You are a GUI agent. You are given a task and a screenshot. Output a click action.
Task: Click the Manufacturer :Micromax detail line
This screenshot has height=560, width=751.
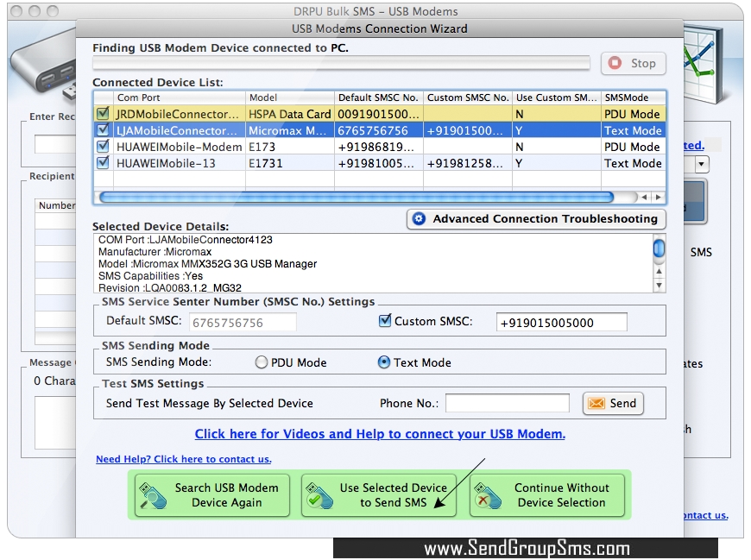click(155, 252)
